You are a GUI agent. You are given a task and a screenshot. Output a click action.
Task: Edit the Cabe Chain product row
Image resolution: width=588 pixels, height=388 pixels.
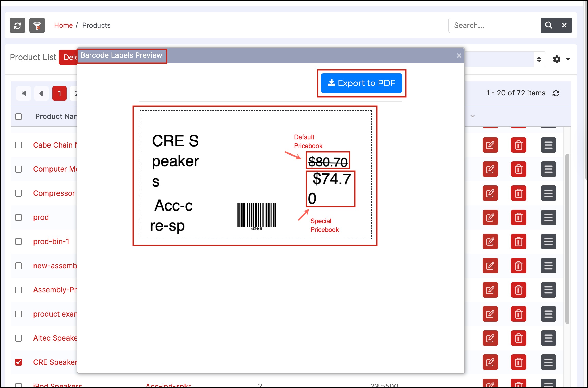coord(490,145)
